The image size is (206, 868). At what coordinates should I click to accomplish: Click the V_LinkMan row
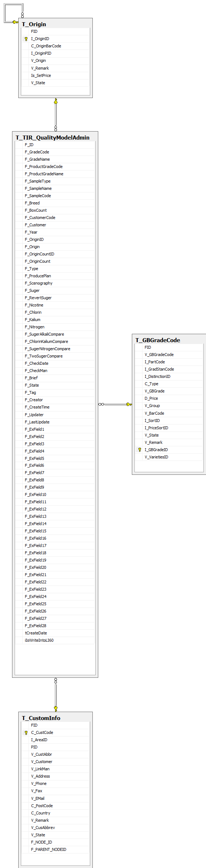tap(55, 769)
